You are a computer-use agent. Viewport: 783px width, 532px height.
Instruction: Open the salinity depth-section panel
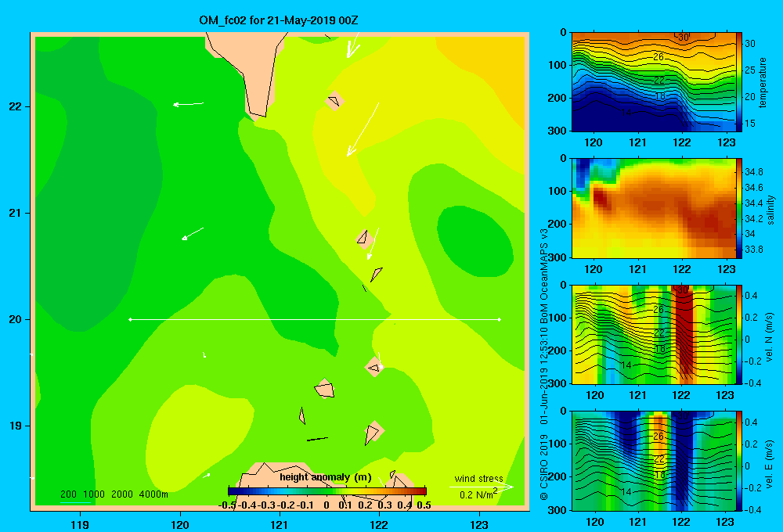coord(654,208)
